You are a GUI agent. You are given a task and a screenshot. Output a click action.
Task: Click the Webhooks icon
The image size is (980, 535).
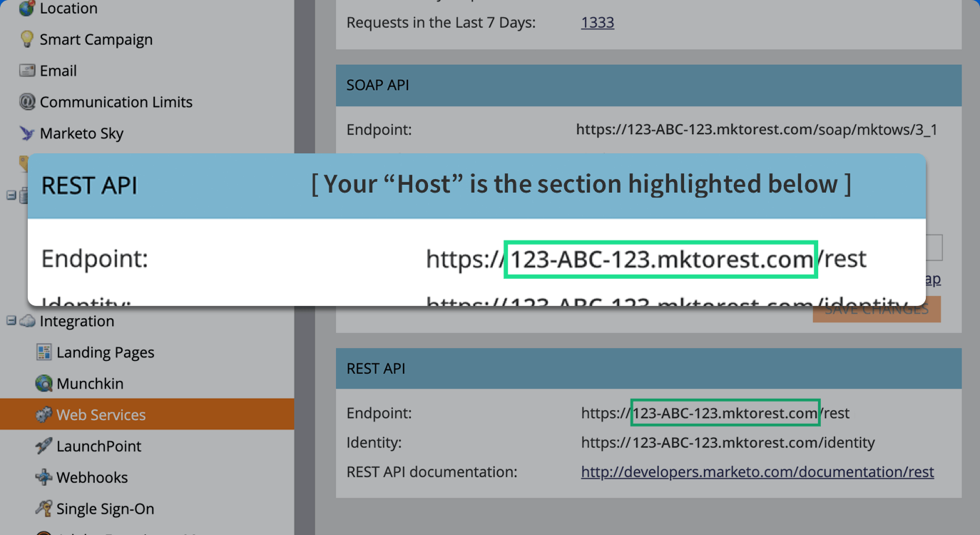pos(44,477)
